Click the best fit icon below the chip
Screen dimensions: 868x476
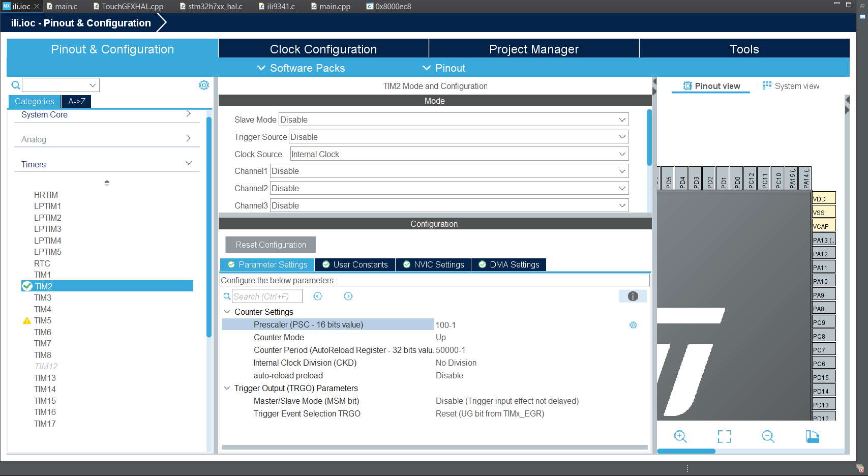[x=724, y=436]
